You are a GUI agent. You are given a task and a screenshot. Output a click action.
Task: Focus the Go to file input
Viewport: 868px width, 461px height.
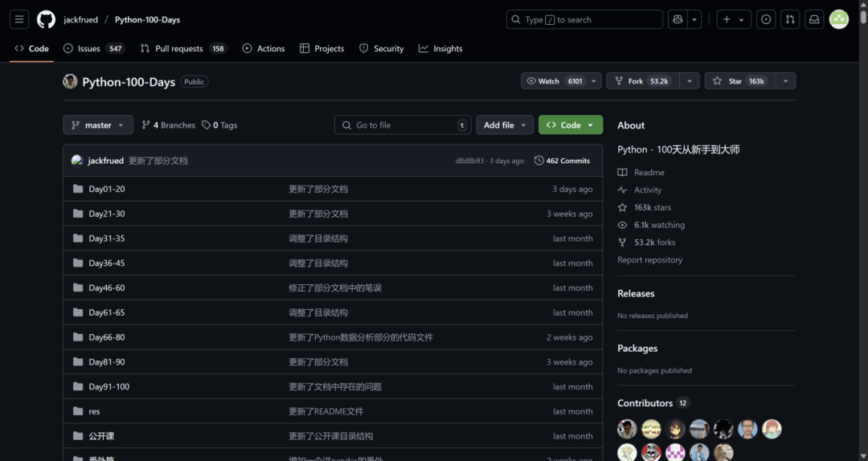(403, 125)
